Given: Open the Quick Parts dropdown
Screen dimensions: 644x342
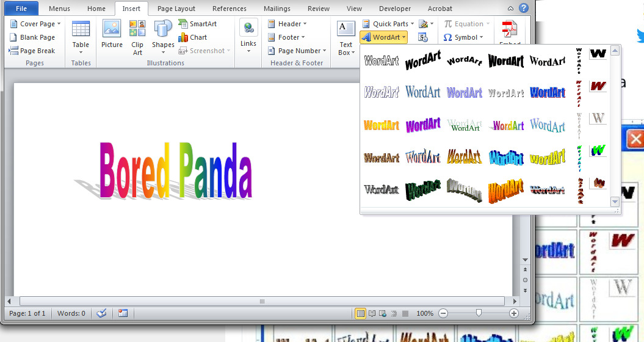Looking at the screenshot, I should click(x=388, y=24).
